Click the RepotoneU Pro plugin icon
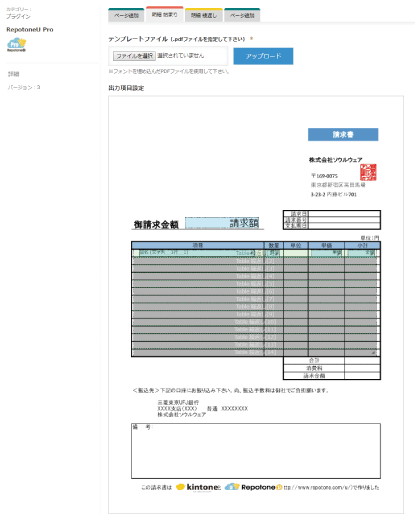The height and width of the screenshot is (515, 415). click(16, 45)
